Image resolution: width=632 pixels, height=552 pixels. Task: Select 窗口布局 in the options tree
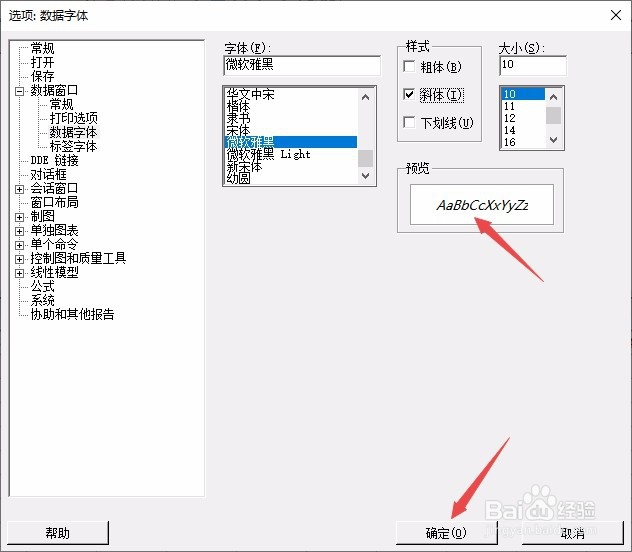tap(54, 202)
